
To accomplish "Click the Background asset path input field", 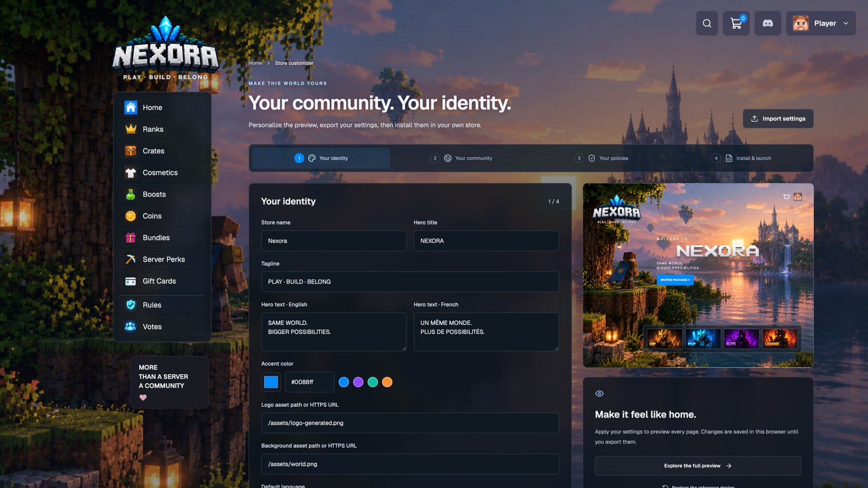I will [410, 464].
